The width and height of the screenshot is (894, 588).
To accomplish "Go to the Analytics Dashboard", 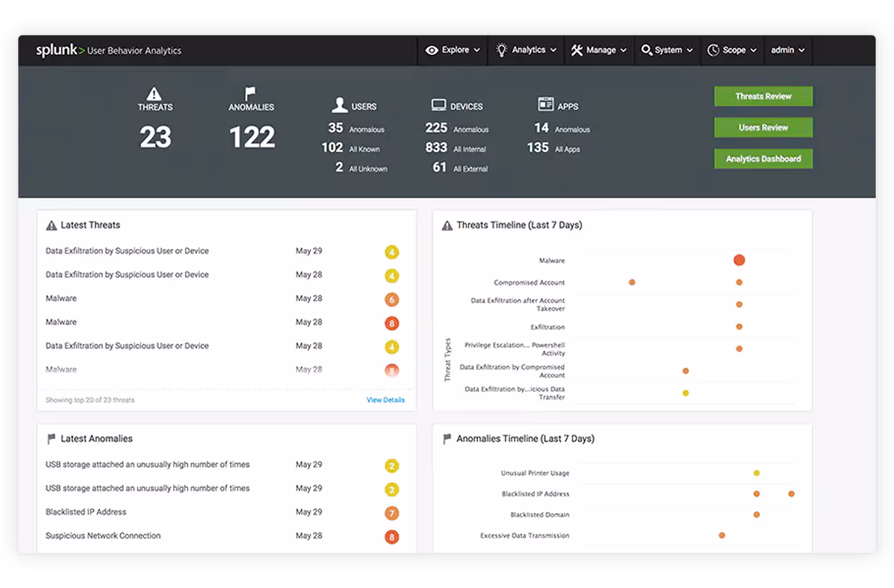I will pos(763,159).
